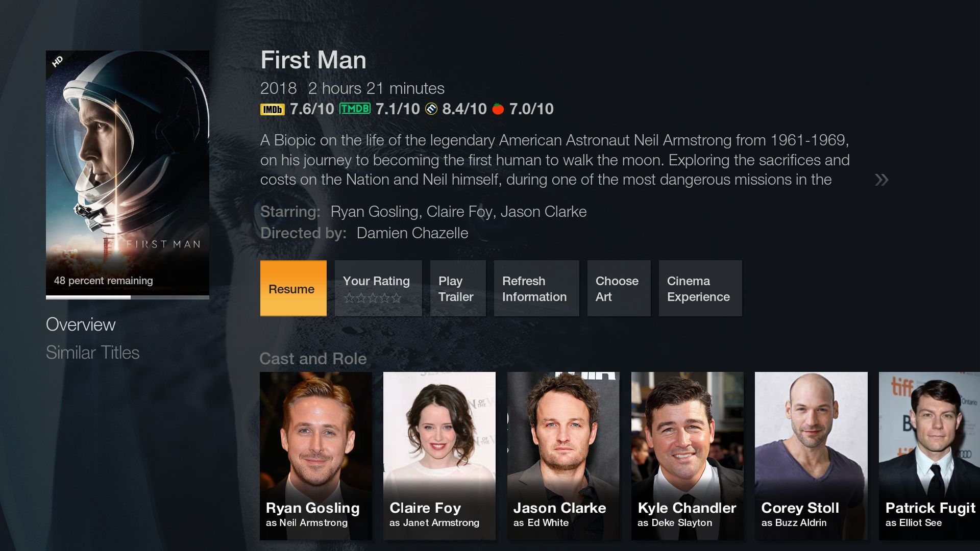980x551 pixels.
Task: Open Choose Art option
Action: (x=619, y=288)
